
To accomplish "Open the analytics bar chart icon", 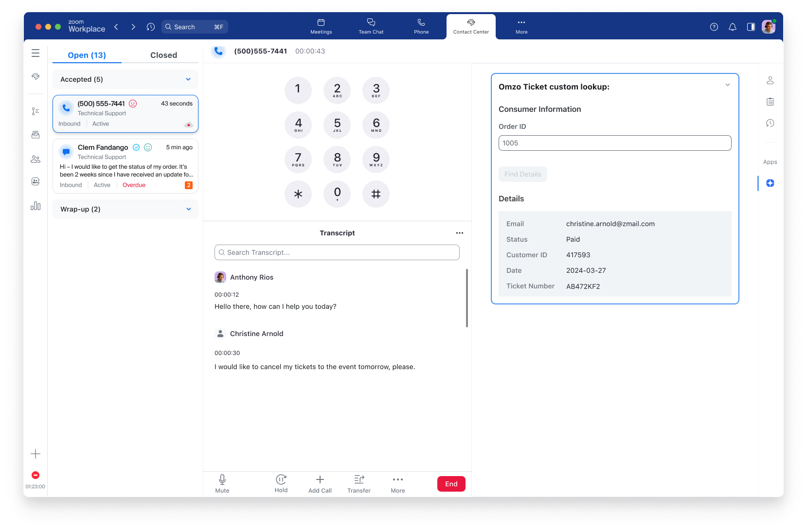I will click(x=36, y=206).
